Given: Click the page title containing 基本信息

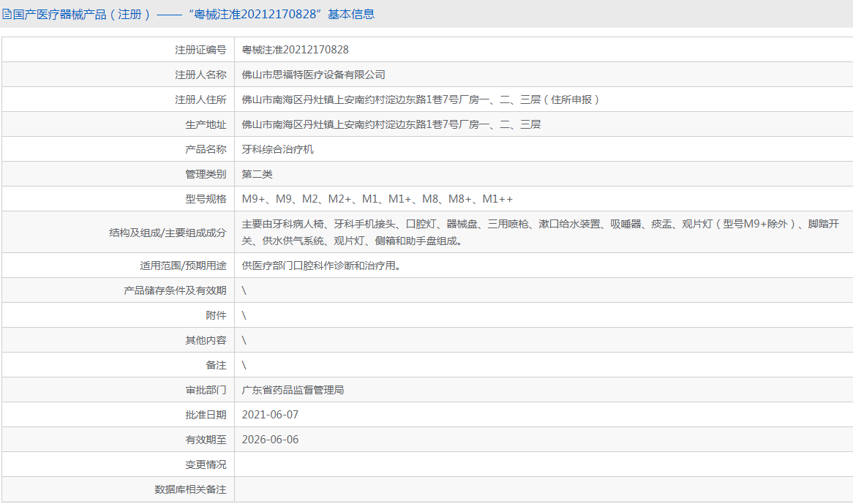Looking at the screenshot, I should coord(194,14).
